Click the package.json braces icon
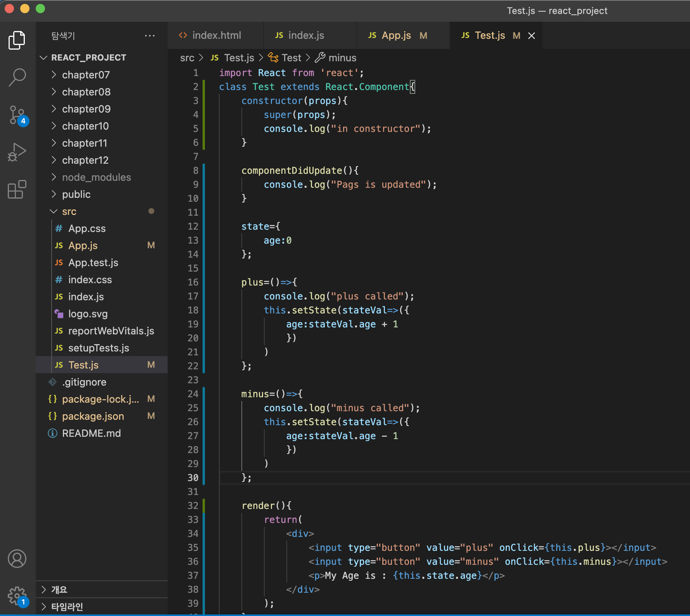This screenshot has width=690, height=616. tap(52, 416)
